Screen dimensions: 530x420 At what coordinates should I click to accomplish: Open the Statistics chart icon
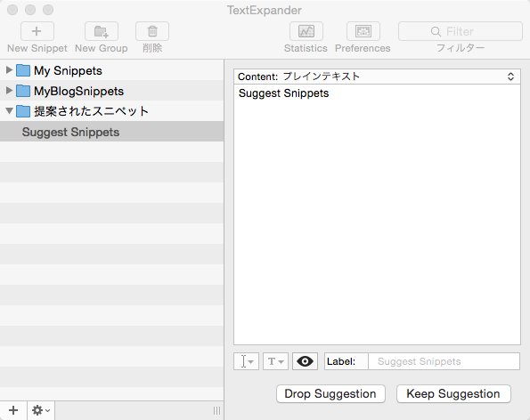[306, 31]
